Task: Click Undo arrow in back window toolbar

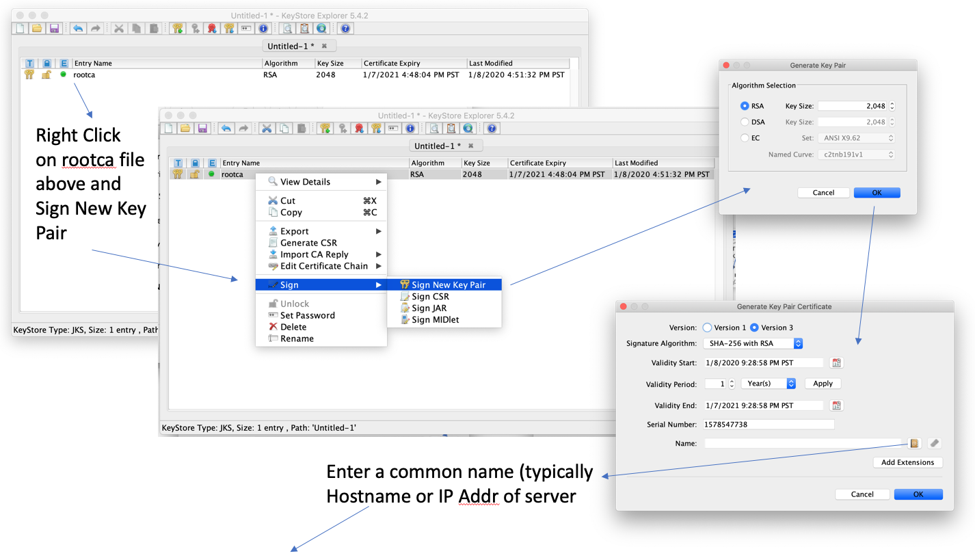Action: pos(78,29)
